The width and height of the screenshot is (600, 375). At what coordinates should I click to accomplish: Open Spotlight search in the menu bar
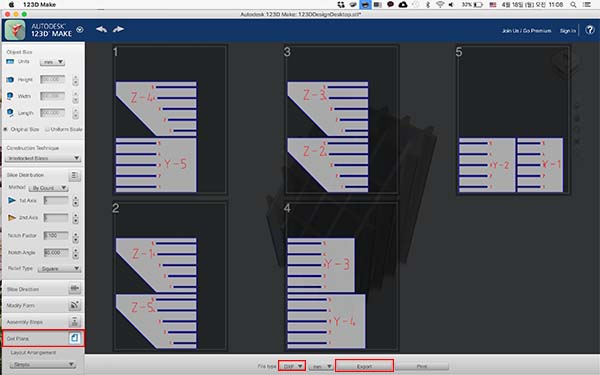coord(573,5)
